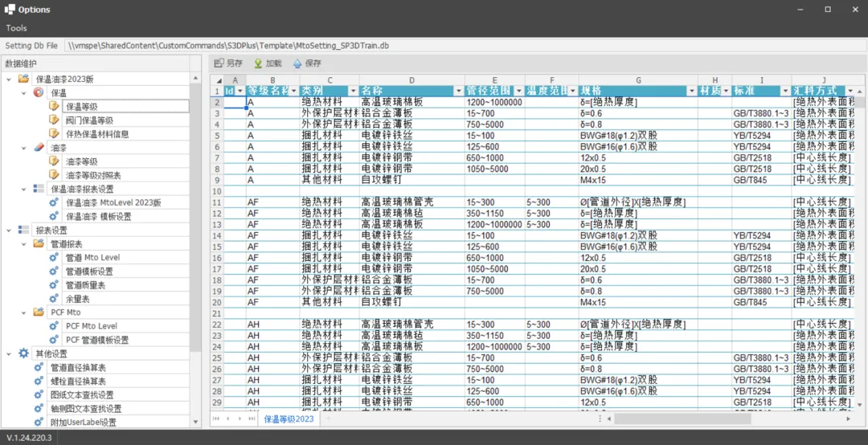868x445 pixels.
Task: Click the tag icon beside 油漆等级对照表
Action: click(54, 175)
